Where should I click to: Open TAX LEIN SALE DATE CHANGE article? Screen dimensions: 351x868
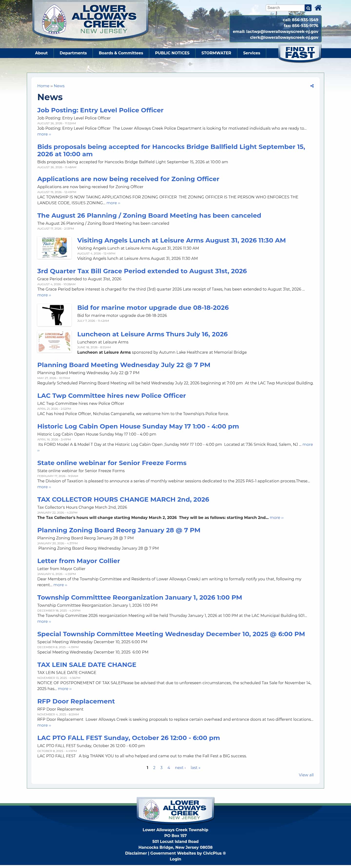click(x=87, y=664)
